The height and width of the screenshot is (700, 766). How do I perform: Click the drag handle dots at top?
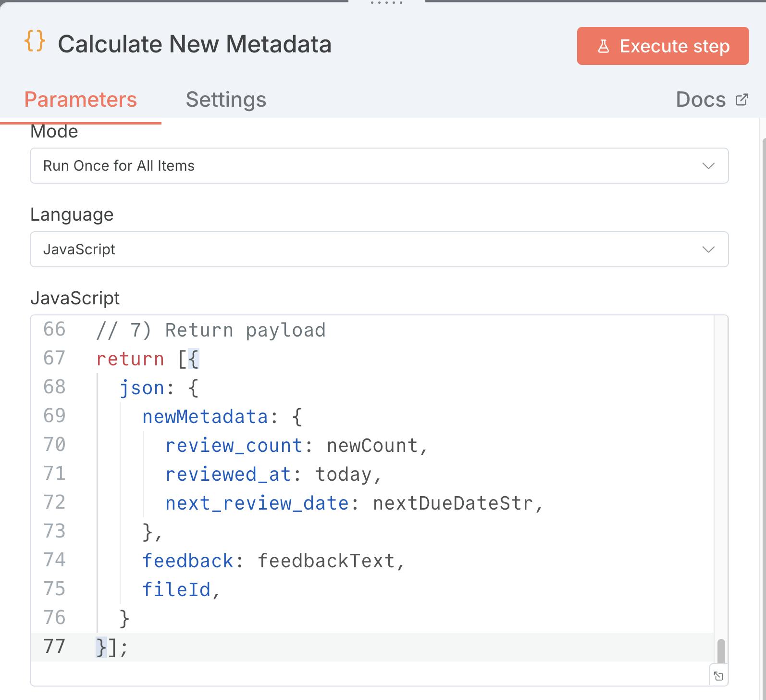[x=386, y=3]
